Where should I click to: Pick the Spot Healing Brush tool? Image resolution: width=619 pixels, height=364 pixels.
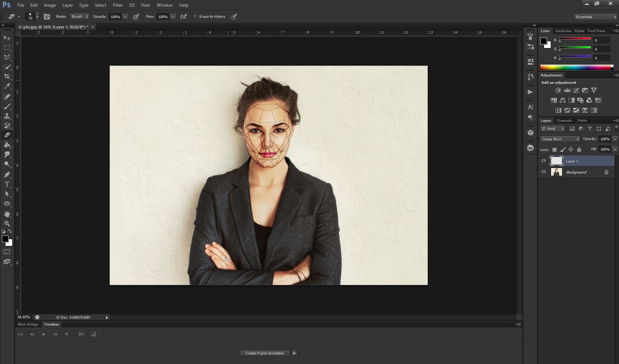7,96
